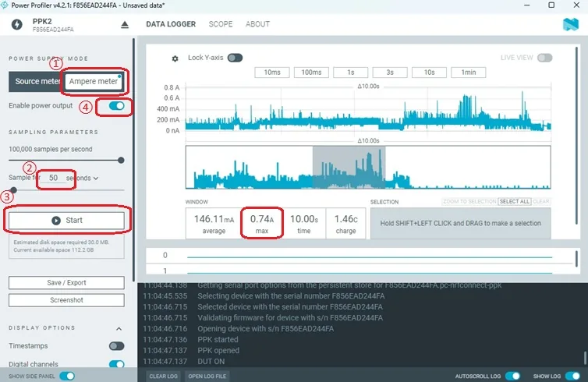Set time window to 10ms

pos(272,73)
